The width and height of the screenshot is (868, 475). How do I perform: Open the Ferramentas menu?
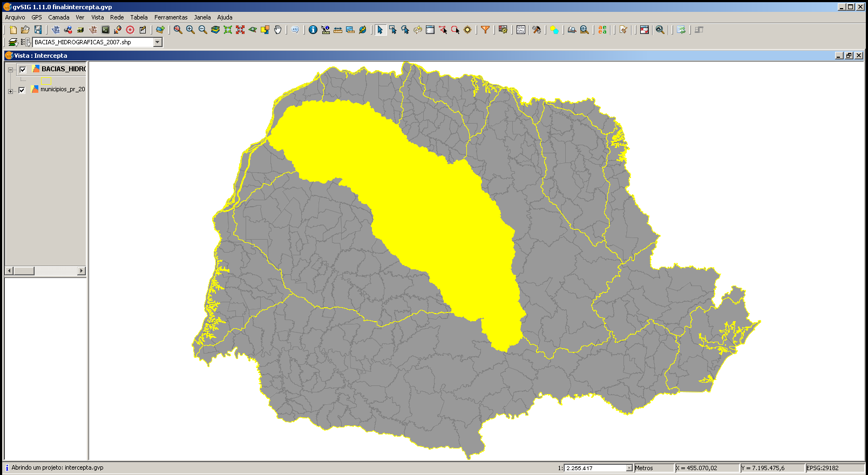point(171,17)
